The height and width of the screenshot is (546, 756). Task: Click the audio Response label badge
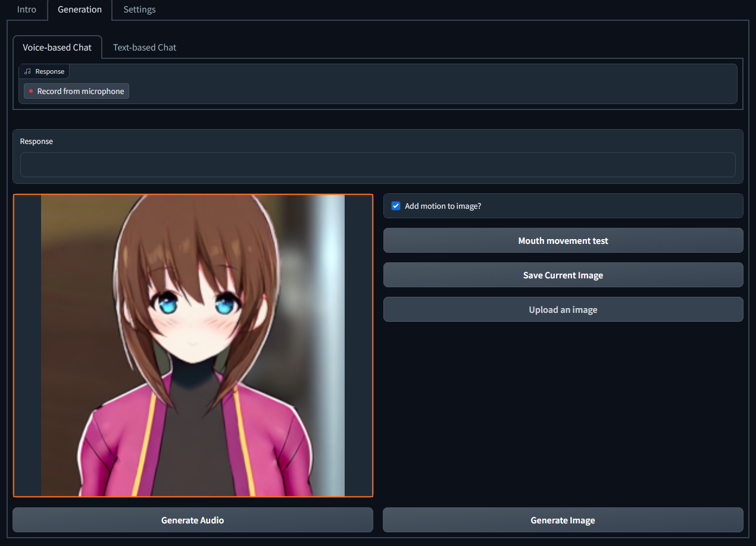click(x=44, y=71)
